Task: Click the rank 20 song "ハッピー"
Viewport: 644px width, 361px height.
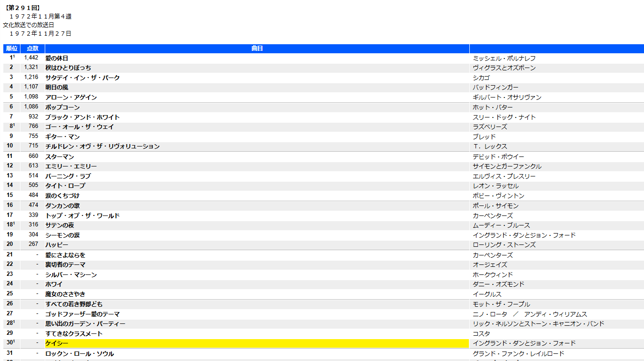Action: (57, 245)
